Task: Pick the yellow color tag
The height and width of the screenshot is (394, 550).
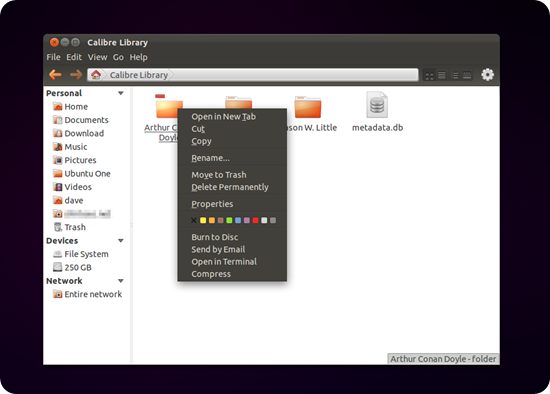Action: tap(203, 220)
